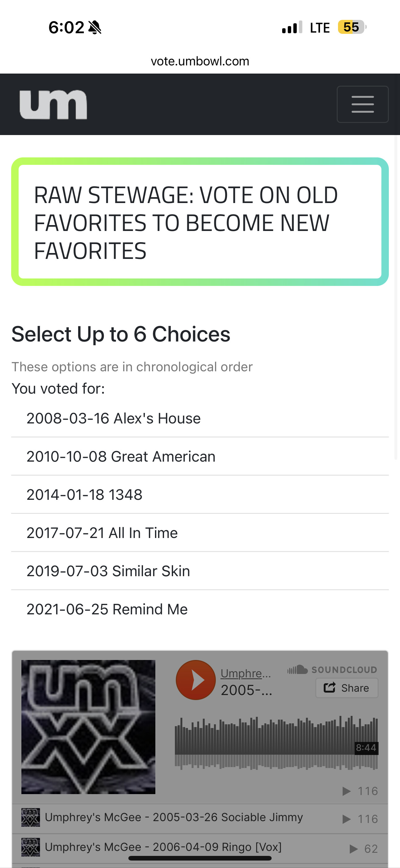Seek within the audio waveform
This screenshot has height=868, width=400.
[276, 743]
